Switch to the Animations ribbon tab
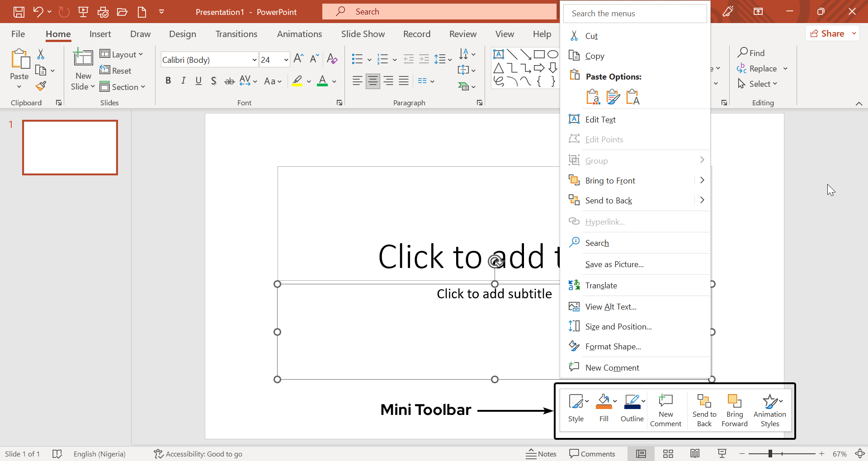 tap(299, 34)
